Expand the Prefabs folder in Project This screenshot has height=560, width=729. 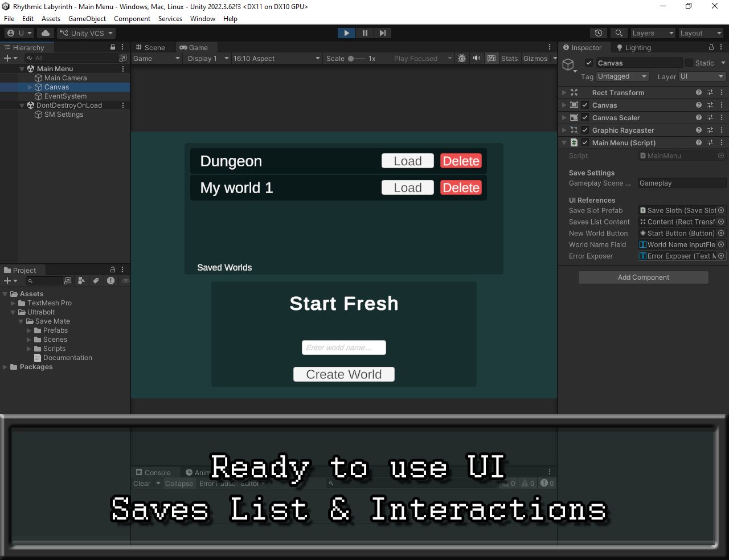(29, 330)
